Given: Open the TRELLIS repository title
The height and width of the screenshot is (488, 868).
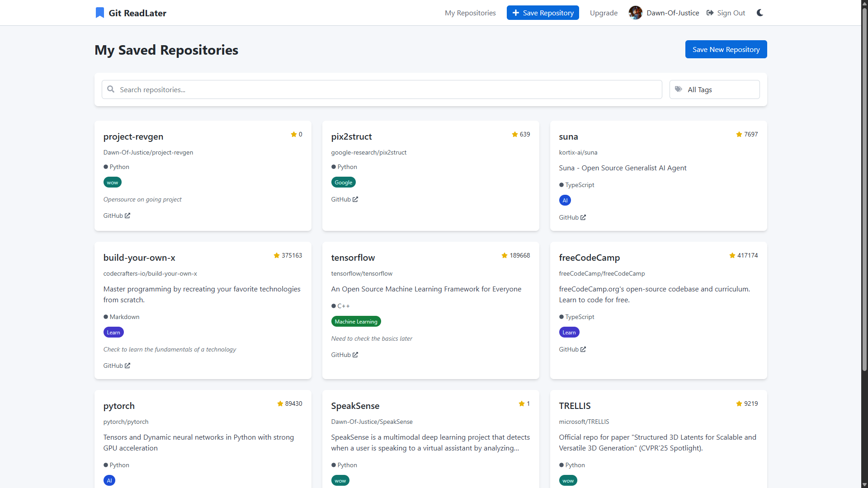Looking at the screenshot, I should pos(575,406).
